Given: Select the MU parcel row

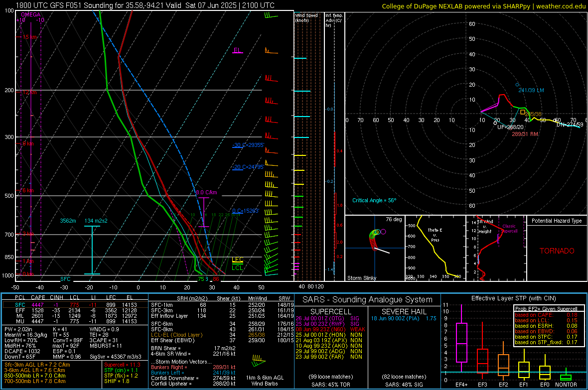Looking at the screenshot, I should (x=75, y=321).
